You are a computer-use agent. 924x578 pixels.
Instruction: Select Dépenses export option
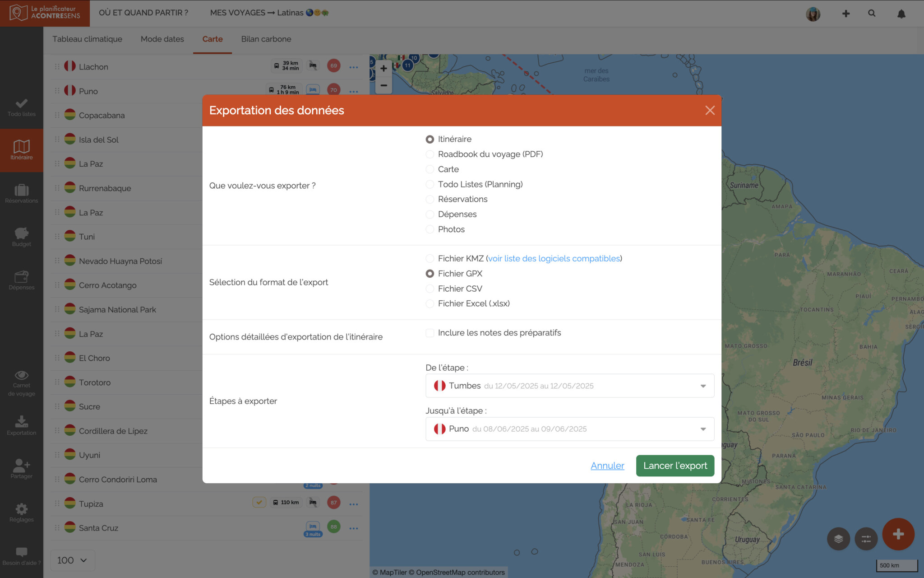430,214
